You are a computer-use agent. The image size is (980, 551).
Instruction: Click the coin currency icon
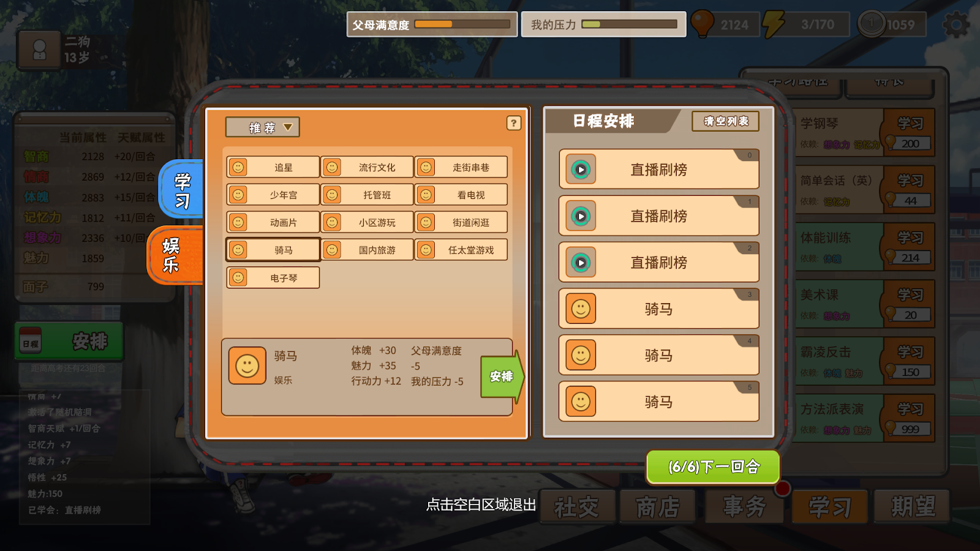[x=871, y=24]
